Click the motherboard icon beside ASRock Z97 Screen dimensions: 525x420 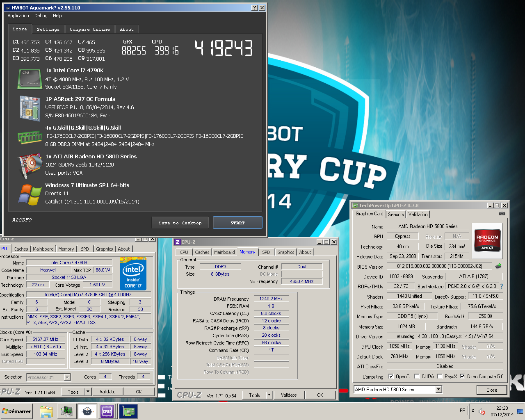(x=30, y=108)
